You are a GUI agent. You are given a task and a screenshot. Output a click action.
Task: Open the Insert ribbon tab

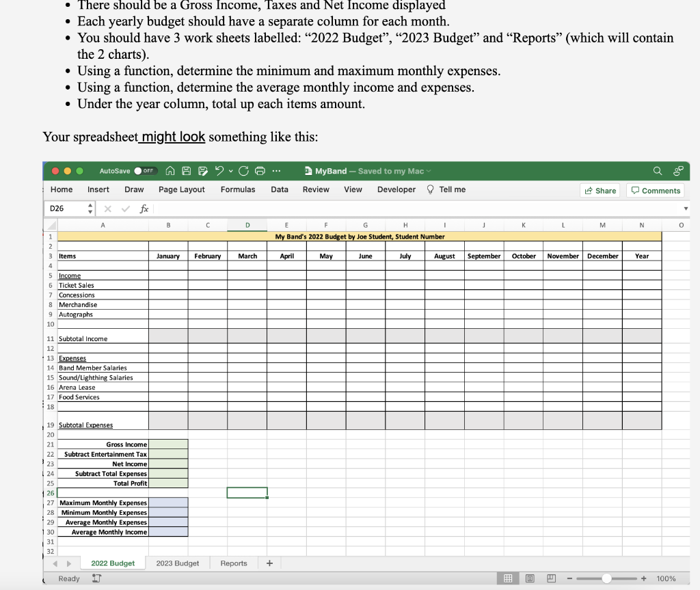pos(98,190)
